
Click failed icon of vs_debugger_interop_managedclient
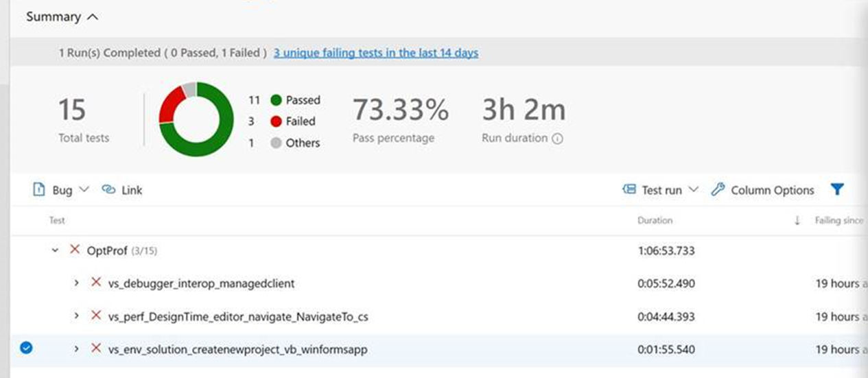96,283
